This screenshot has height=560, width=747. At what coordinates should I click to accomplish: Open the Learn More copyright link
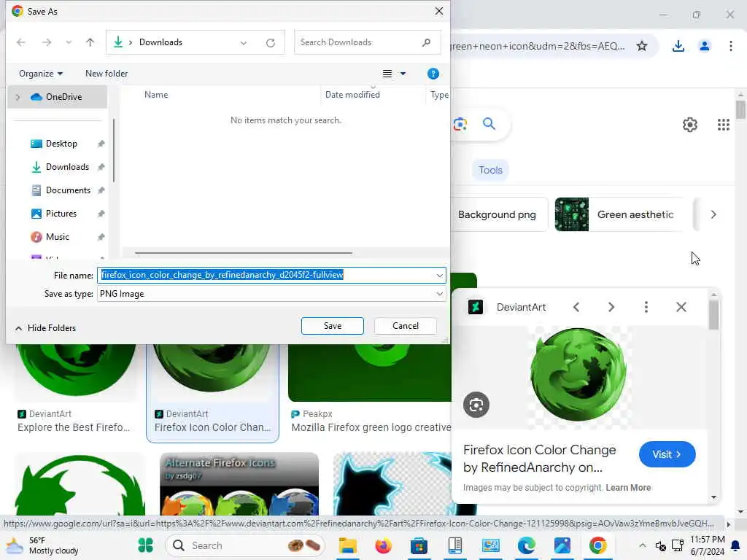[628, 488]
